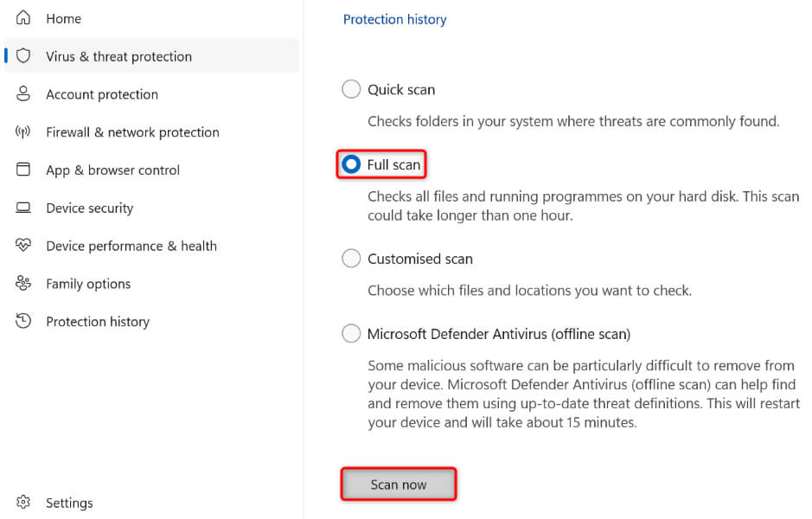
Task: Click the Device security laptop icon
Action: coord(23,208)
